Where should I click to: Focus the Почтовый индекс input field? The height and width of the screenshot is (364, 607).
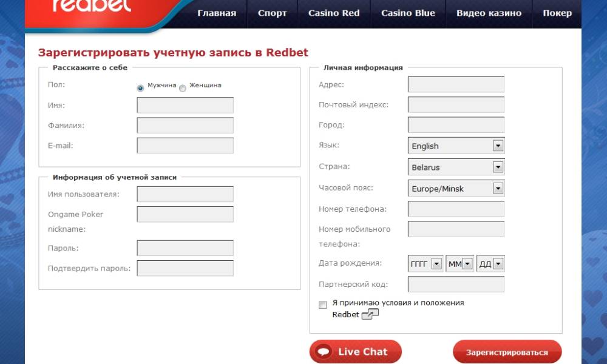pyautogui.click(x=456, y=104)
